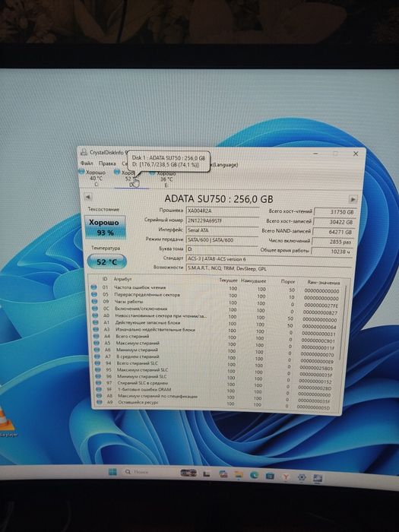
Task: Click the serial number field 2N1229A69STF
Action: tap(222, 220)
